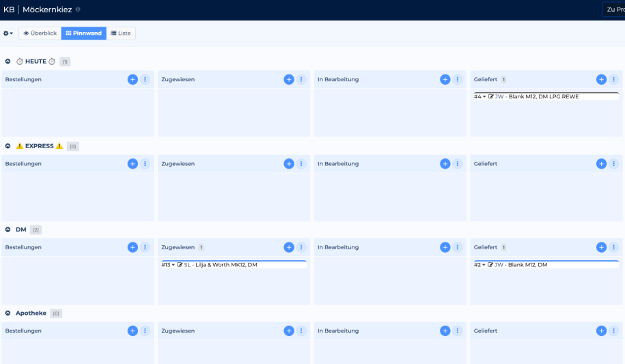Click the Zu Pro button in header

coord(614,9)
